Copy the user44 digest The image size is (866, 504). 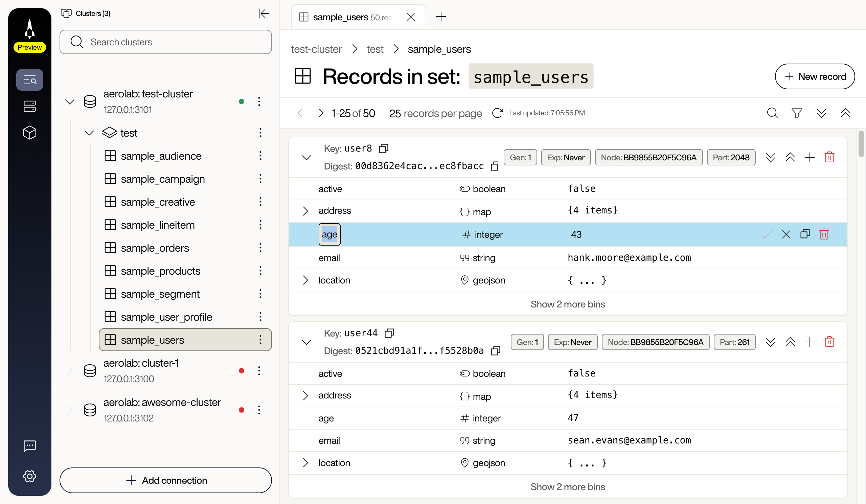click(x=495, y=351)
